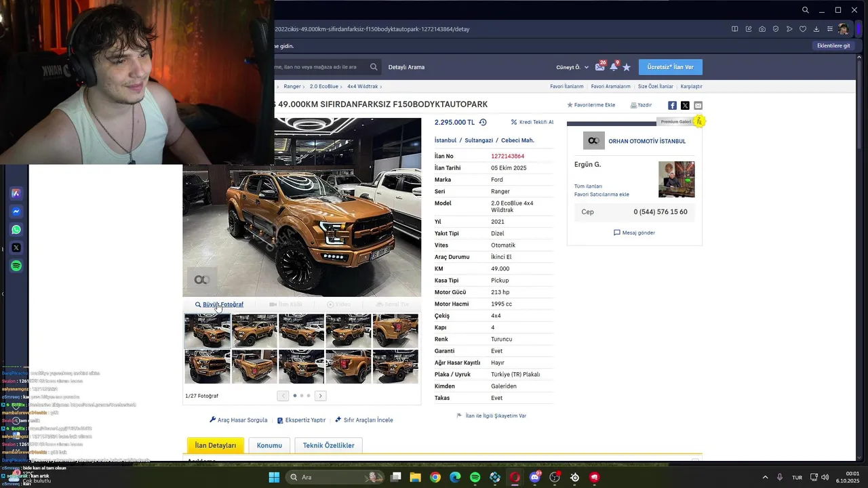Viewport: 868px width, 488px height.
Task: Click İstanbul location link
Action: pyautogui.click(x=446, y=140)
